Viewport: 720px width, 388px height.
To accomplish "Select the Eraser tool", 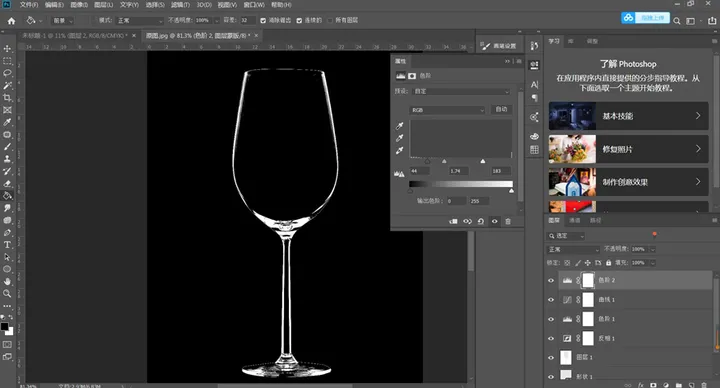I will [7, 184].
